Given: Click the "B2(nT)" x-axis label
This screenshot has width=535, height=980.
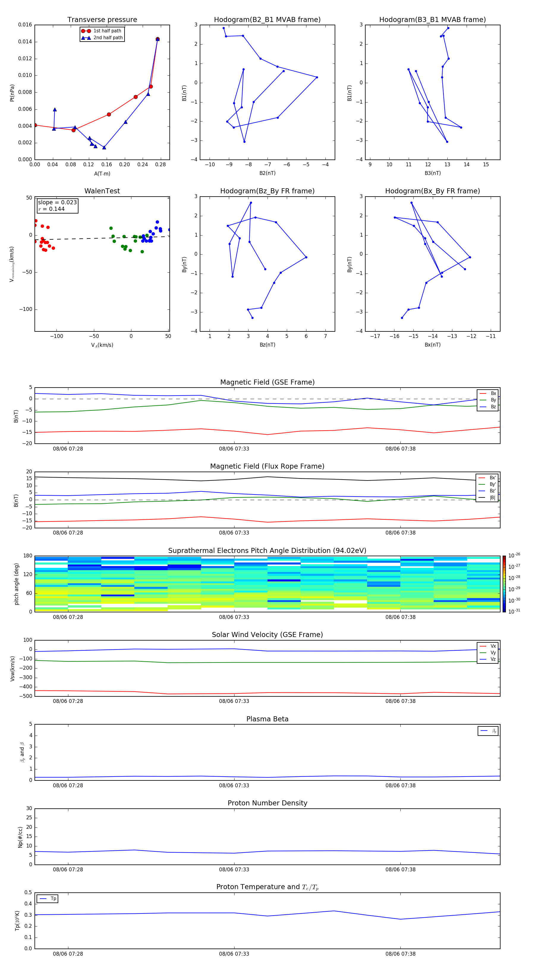Looking at the screenshot, I should pos(267,173).
